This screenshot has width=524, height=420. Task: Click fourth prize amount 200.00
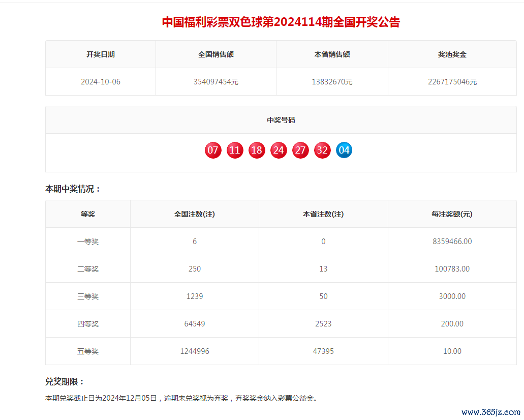point(452,324)
